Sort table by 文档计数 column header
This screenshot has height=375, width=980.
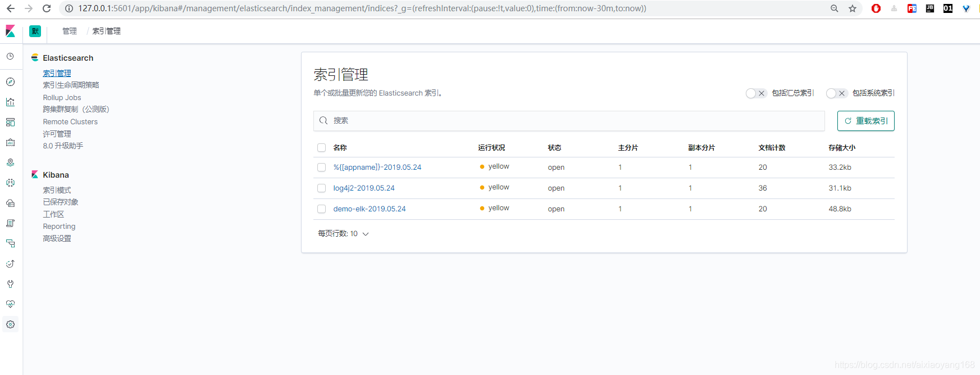pos(772,148)
